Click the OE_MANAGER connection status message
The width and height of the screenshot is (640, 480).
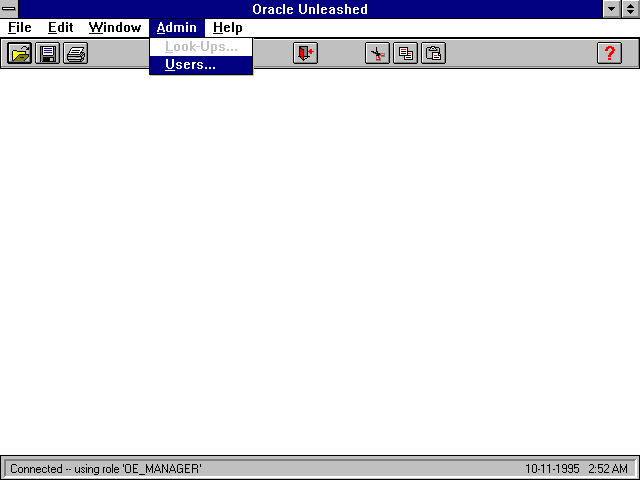pyautogui.click(x=106, y=469)
